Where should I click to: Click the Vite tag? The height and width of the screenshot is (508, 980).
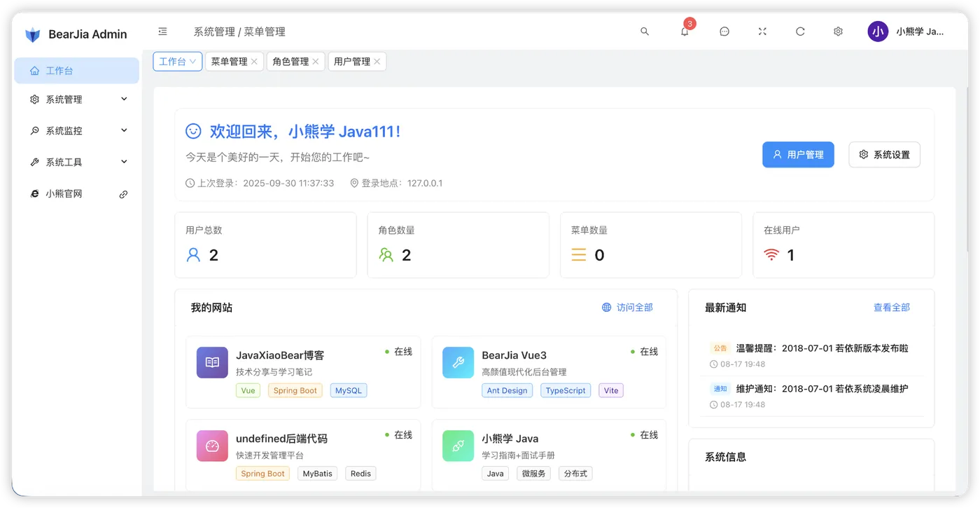pyautogui.click(x=611, y=391)
